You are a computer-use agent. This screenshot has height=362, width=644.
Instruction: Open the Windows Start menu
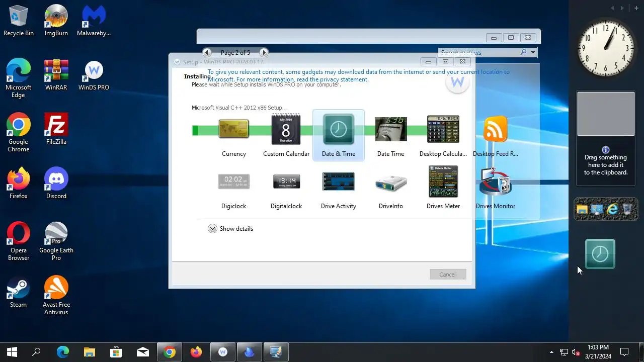pos(12,352)
